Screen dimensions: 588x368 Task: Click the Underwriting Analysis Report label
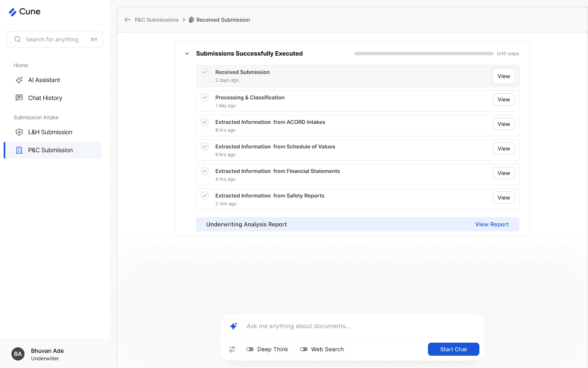click(x=247, y=224)
